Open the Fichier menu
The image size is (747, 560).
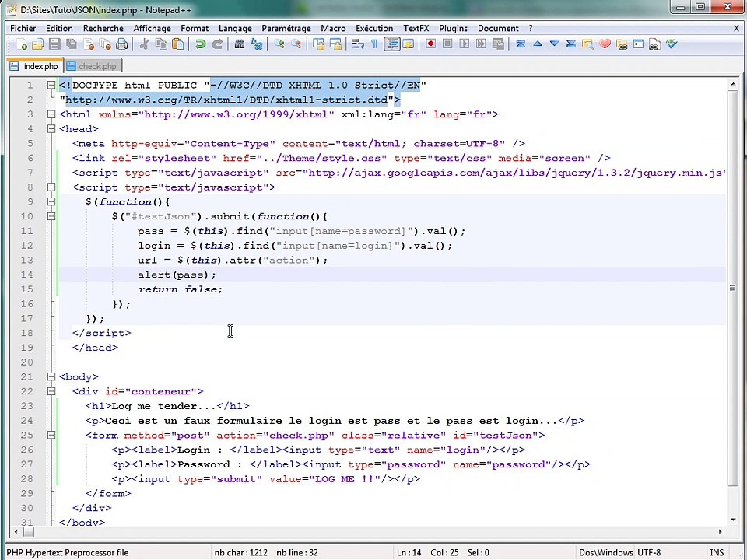pos(23,28)
